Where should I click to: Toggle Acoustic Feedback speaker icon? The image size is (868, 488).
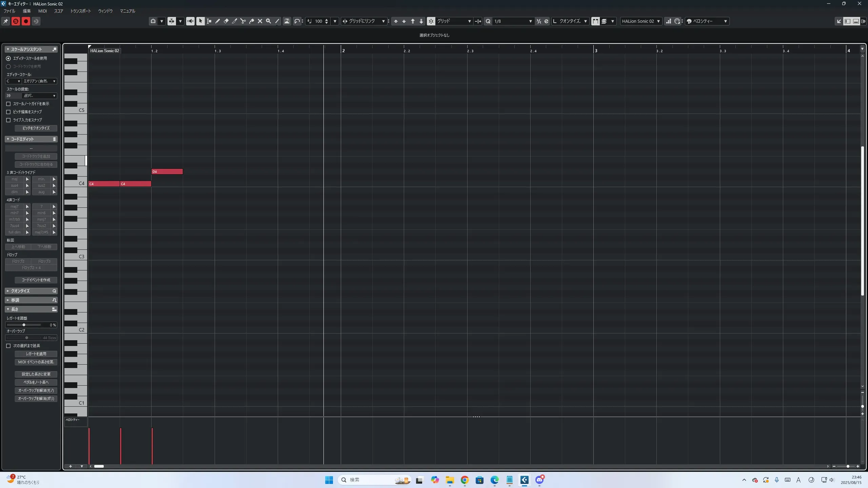pyautogui.click(x=190, y=21)
